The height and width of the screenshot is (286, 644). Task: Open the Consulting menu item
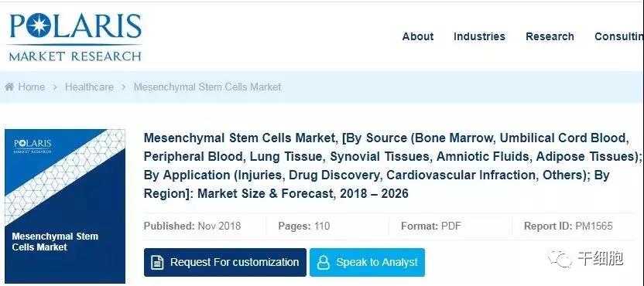(619, 36)
